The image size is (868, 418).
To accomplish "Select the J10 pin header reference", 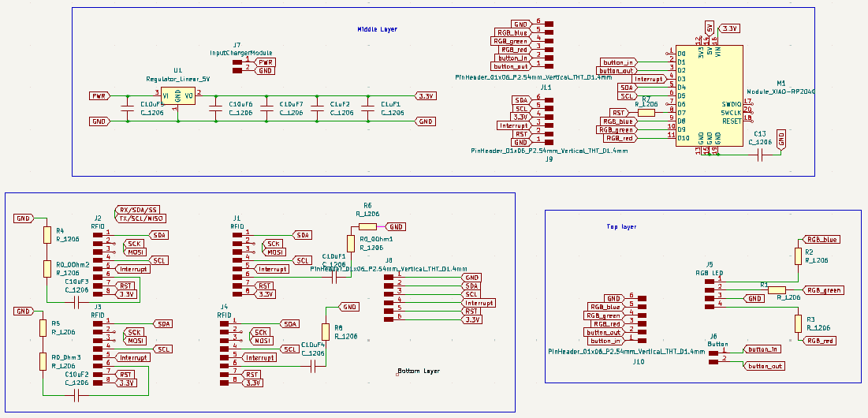I will point(639,361).
